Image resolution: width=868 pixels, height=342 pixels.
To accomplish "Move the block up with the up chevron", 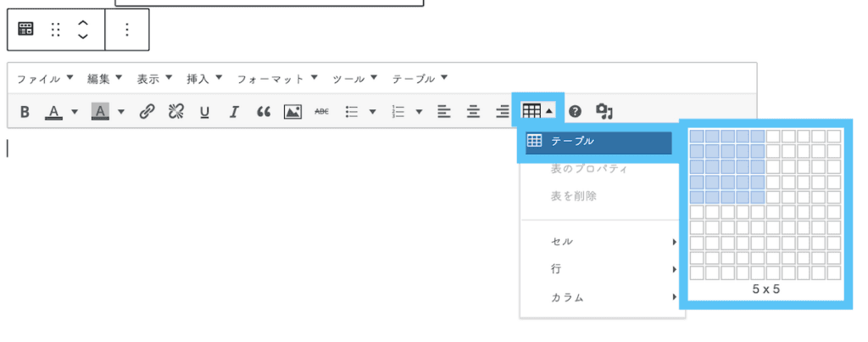I will [83, 23].
